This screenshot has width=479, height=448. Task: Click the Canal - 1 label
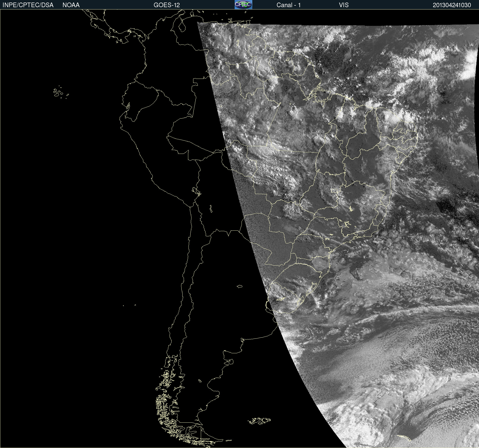[288, 5]
